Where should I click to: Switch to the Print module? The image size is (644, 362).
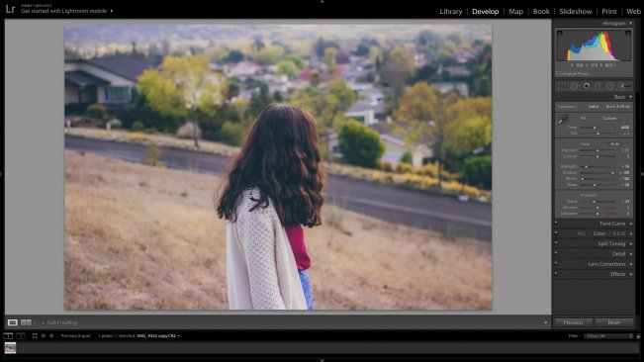609,12
